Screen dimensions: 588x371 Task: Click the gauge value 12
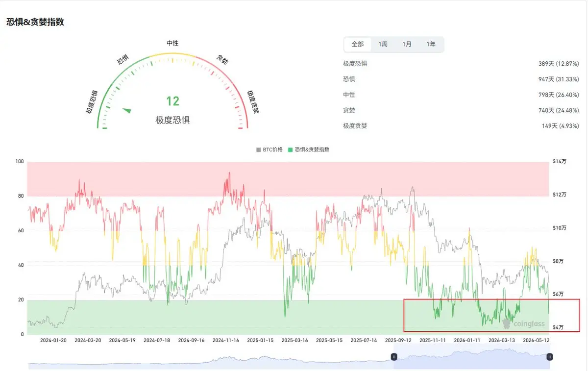(x=172, y=101)
